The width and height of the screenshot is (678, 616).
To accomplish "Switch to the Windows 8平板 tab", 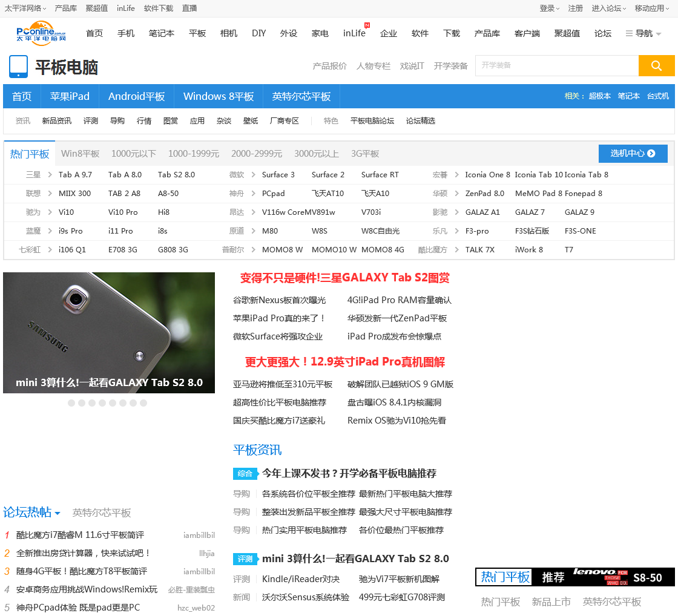I will click(x=219, y=96).
